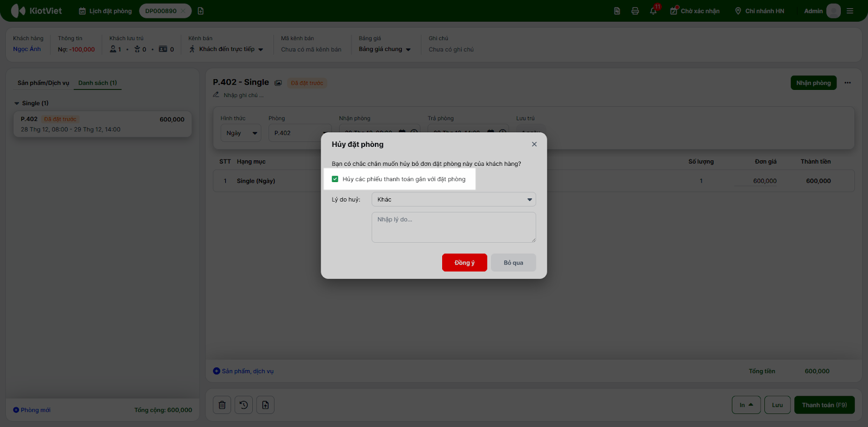The width and height of the screenshot is (868, 427).
Task: Click the image icon beside P.402 - Single
Action: click(278, 83)
